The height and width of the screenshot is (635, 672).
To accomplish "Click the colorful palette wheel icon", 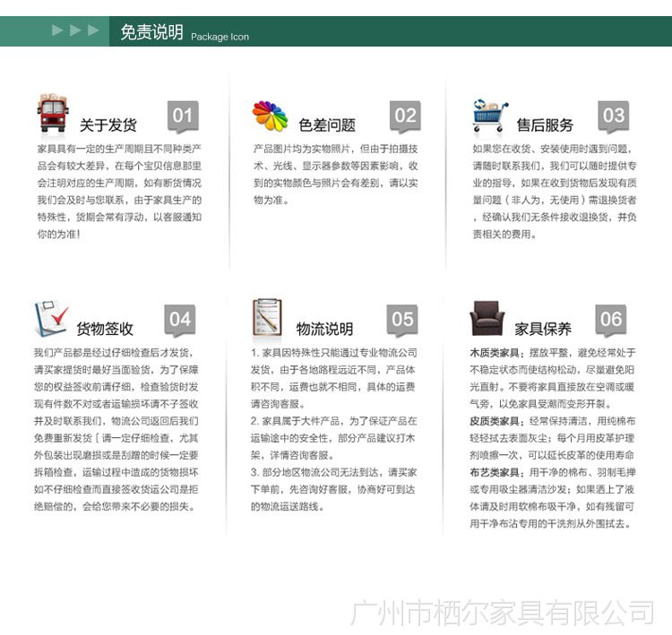I will [270, 116].
